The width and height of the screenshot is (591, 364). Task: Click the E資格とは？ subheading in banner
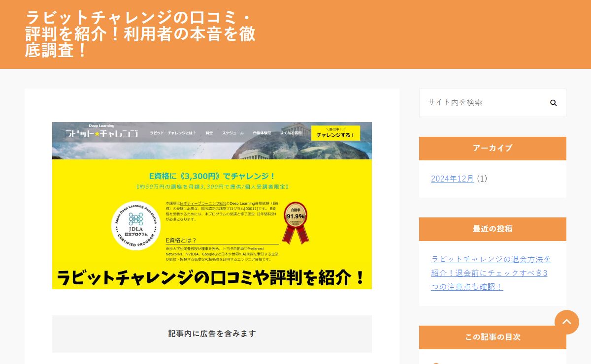click(181, 240)
